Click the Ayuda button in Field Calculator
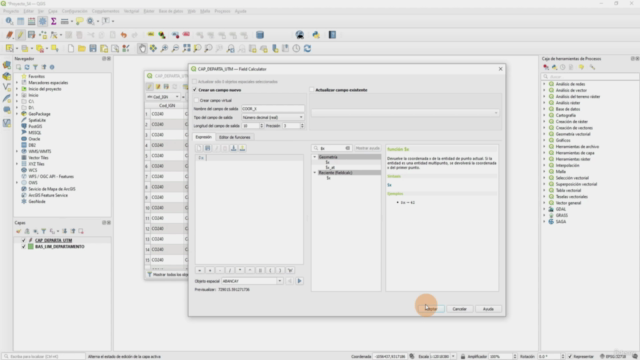Screen dimensions: 640x360 pos(488,309)
